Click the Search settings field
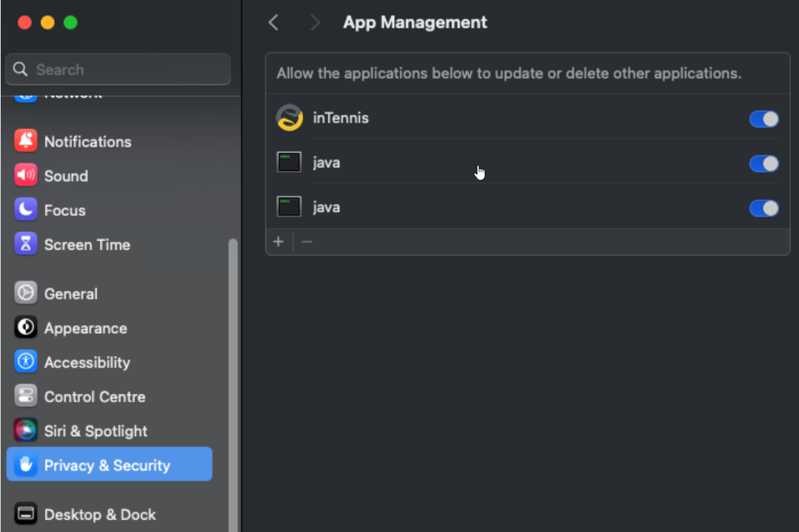Viewport: 799px width, 532px height. coord(118,70)
